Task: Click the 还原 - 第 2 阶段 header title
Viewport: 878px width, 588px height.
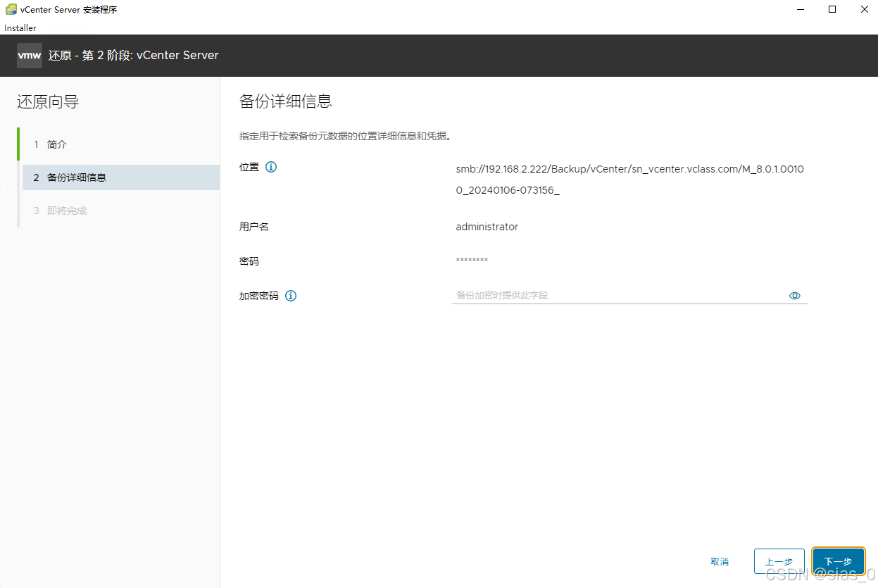Action: 134,55
